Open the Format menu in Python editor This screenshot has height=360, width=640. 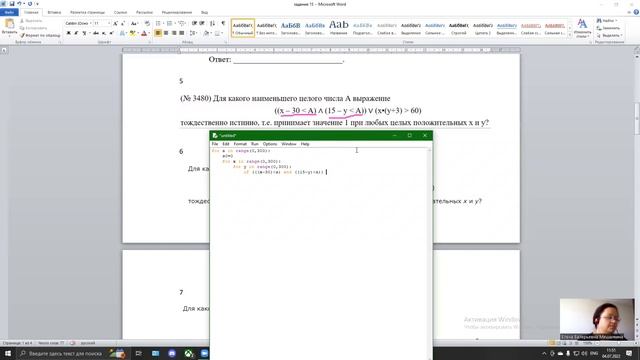[240, 144]
